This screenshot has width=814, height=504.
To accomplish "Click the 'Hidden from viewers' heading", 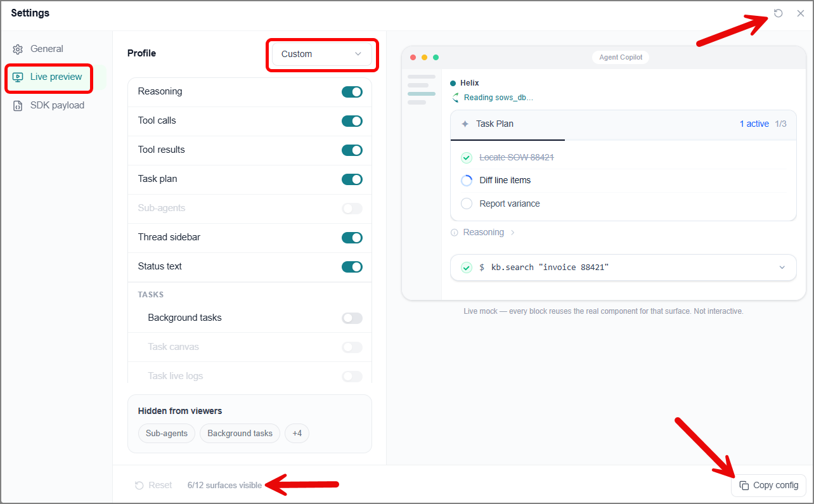I will tap(180, 411).
